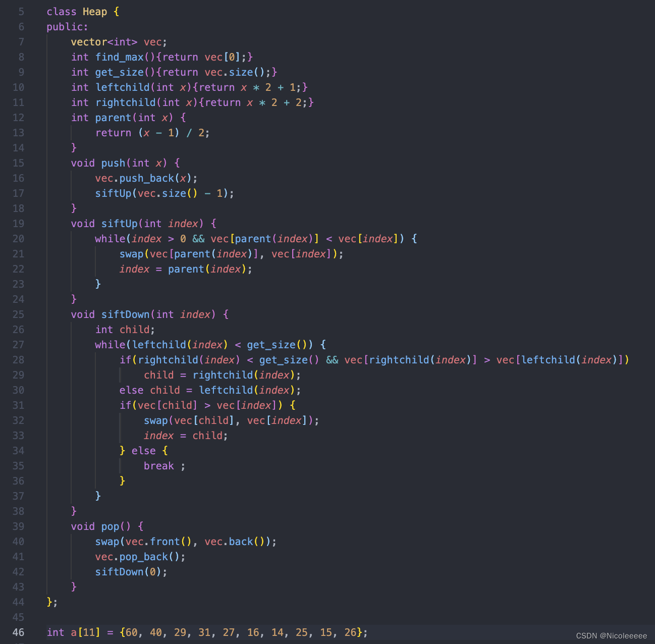Click the "swap" call on line 32
Viewport: 655px width, 644px height.
point(156,420)
